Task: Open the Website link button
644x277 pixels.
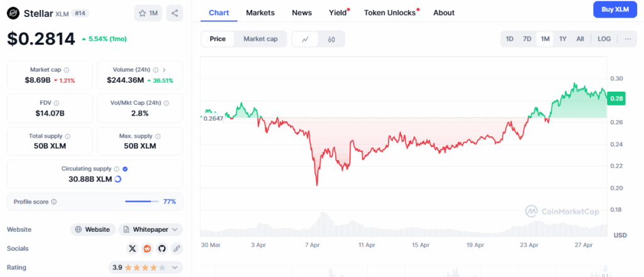Action: point(94,229)
